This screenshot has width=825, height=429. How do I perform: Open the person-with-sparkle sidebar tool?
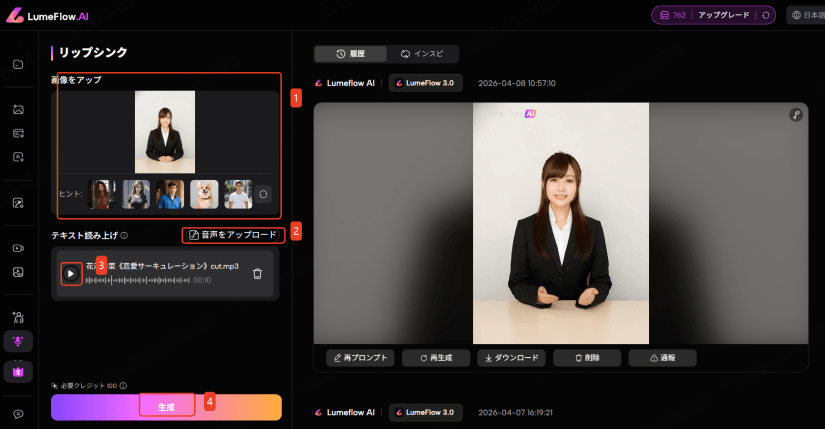(x=18, y=317)
